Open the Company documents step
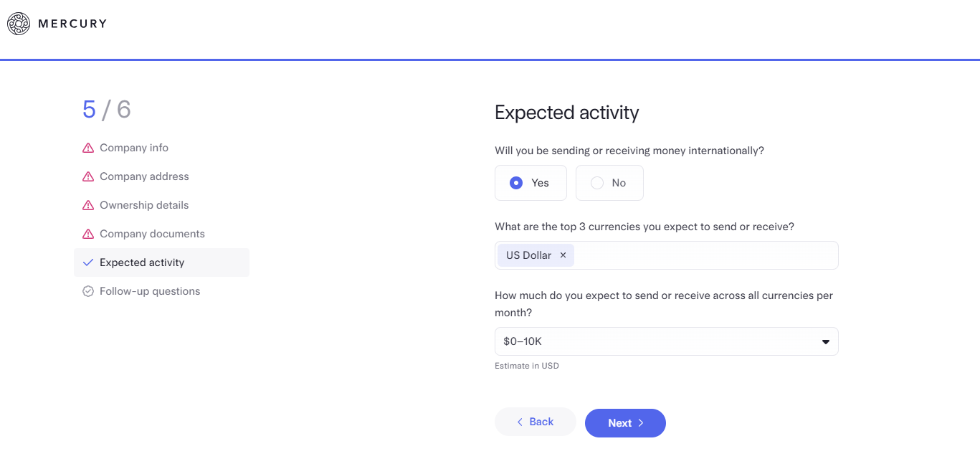The image size is (980, 464). tap(152, 234)
